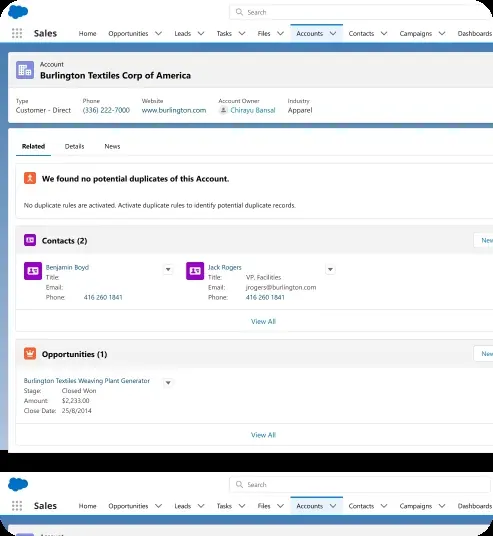Click the Chirayu Bansal owner avatar icon
The height and width of the screenshot is (536, 493).
[x=223, y=110]
